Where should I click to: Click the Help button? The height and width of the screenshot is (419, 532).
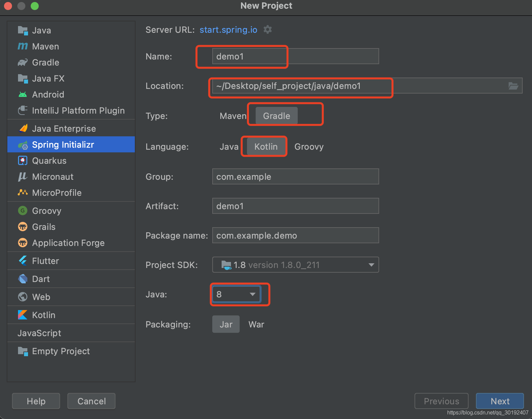(x=36, y=401)
